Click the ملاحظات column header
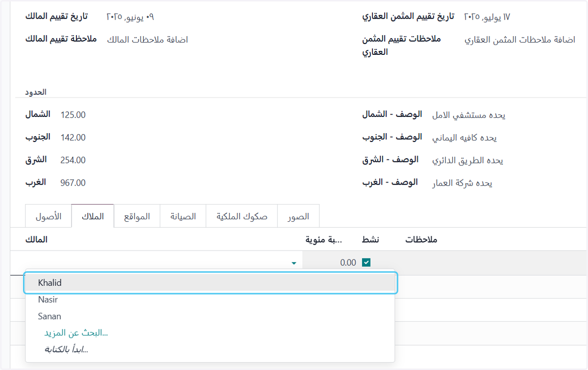Viewport: 588px width, 370px height. click(x=421, y=240)
